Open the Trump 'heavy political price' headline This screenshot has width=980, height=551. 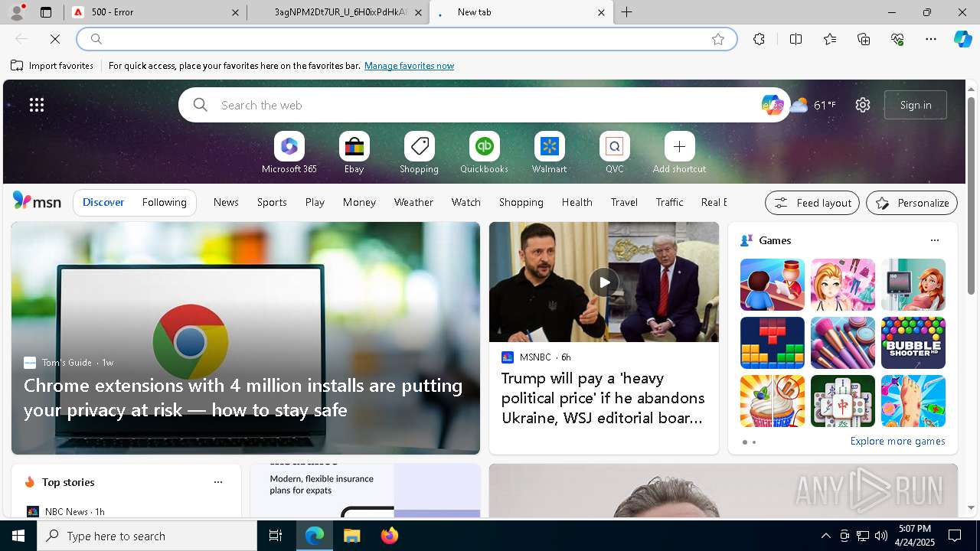coord(603,398)
